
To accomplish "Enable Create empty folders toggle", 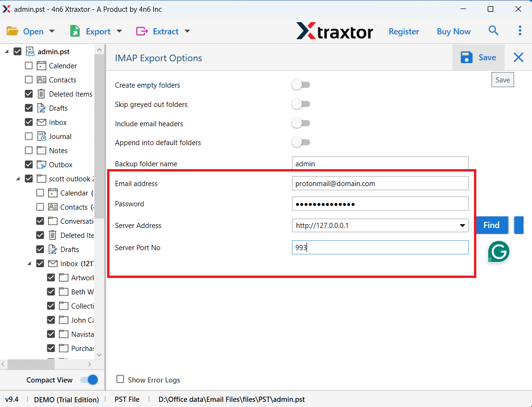I will tap(300, 85).
